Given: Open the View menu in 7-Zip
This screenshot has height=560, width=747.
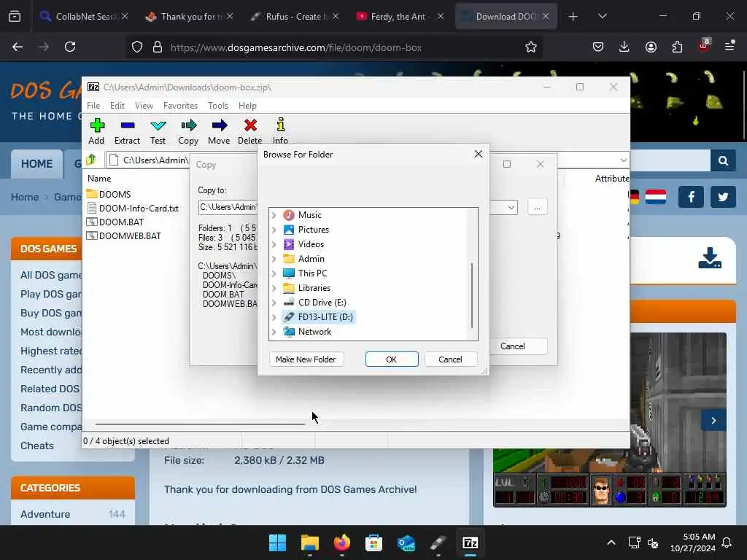Looking at the screenshot, I should [144, 105].
